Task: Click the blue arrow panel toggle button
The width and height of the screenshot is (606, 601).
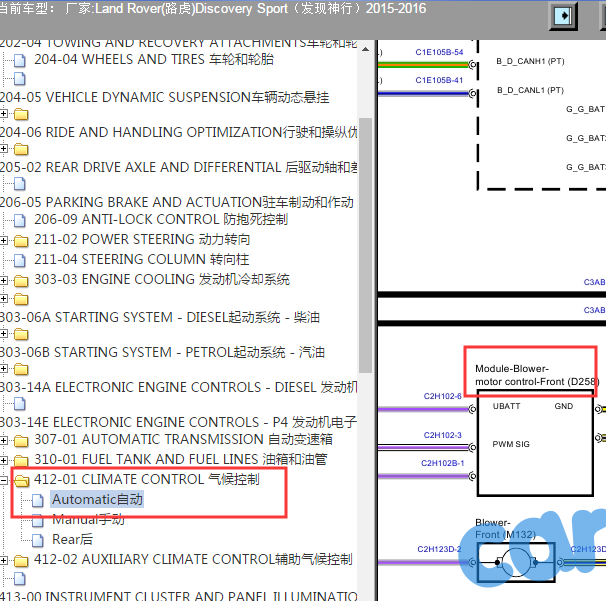Action: [563, 16]
